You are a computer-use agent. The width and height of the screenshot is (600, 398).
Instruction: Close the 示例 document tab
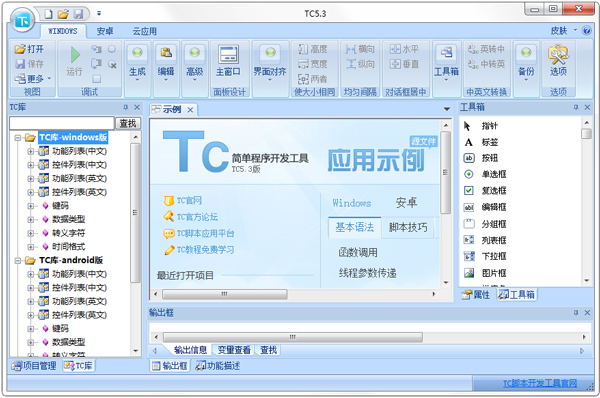pyautogui.click(x=190, y=110)
